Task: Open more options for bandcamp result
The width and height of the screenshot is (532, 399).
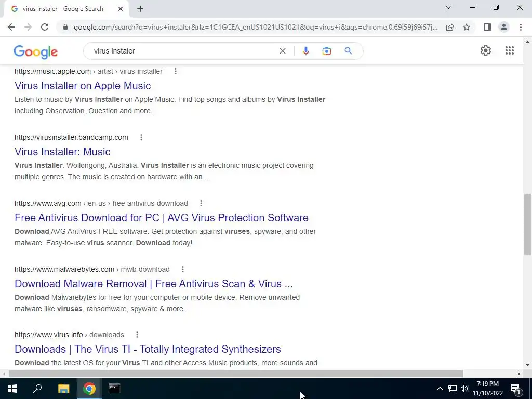Action: point(141,137)
